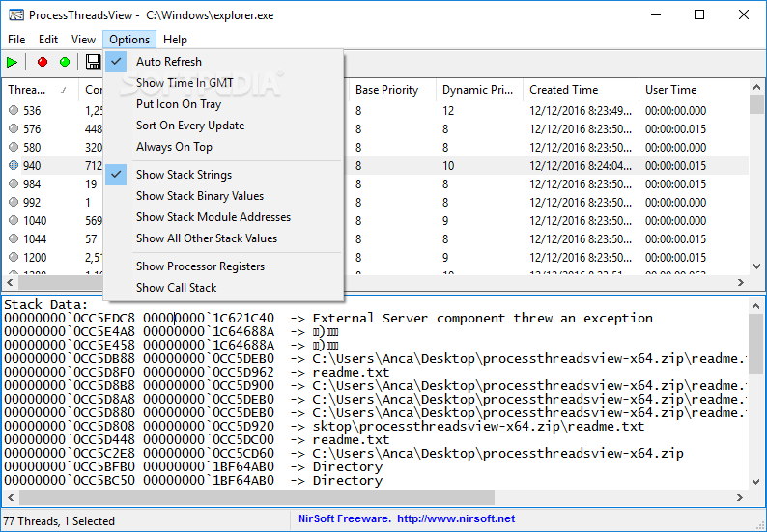Click thread list scroll up arrow
The width and height of the screenshot is (767, 532).
tap(756, 88)
